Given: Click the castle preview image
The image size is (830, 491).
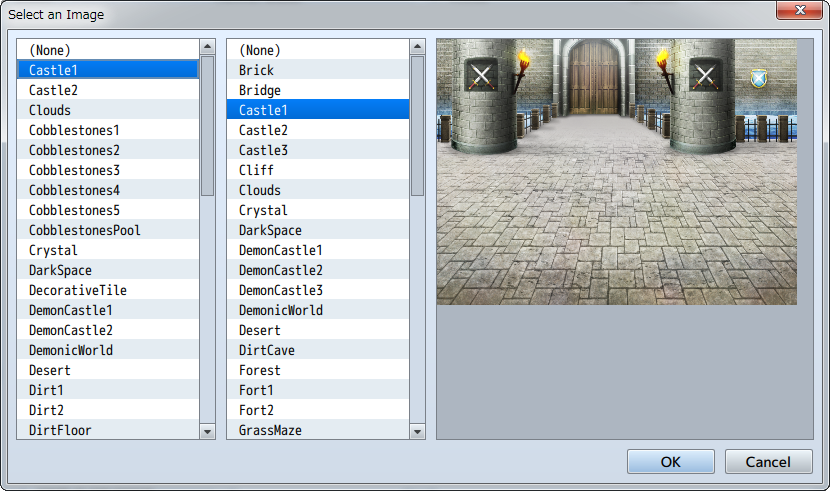Looking at the screenshot, I should (x=617, y=171).
